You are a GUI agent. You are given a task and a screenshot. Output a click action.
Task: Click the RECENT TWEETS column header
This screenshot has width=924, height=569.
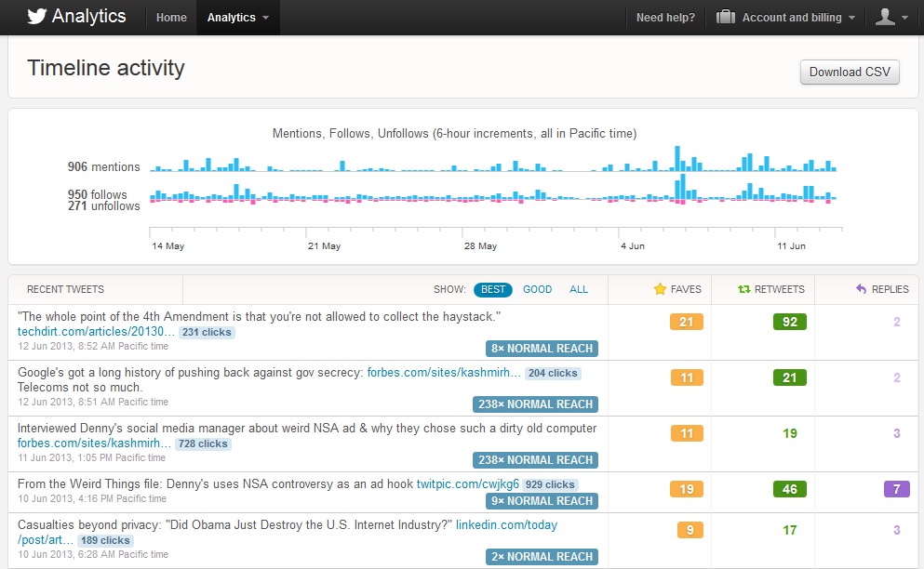coord(65,289)
